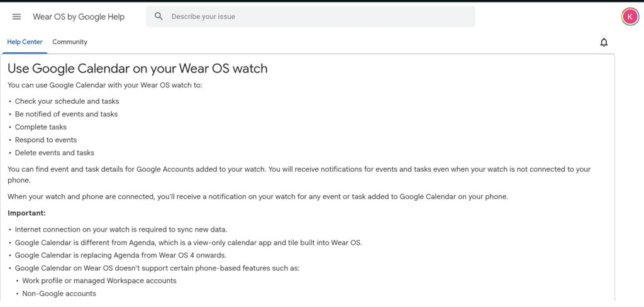The width and height of the screenshot is (644, 307).
Task: Click the bullet about Agenda being view-only
Action: tap(189, 242)
